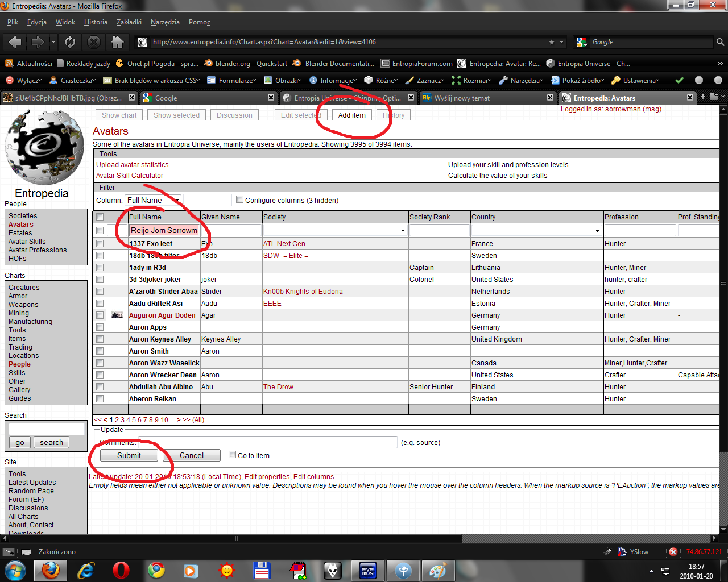Open the YSlow status bar icon
The width and height of the screenshot is (728, 582).
pos(622,552)
